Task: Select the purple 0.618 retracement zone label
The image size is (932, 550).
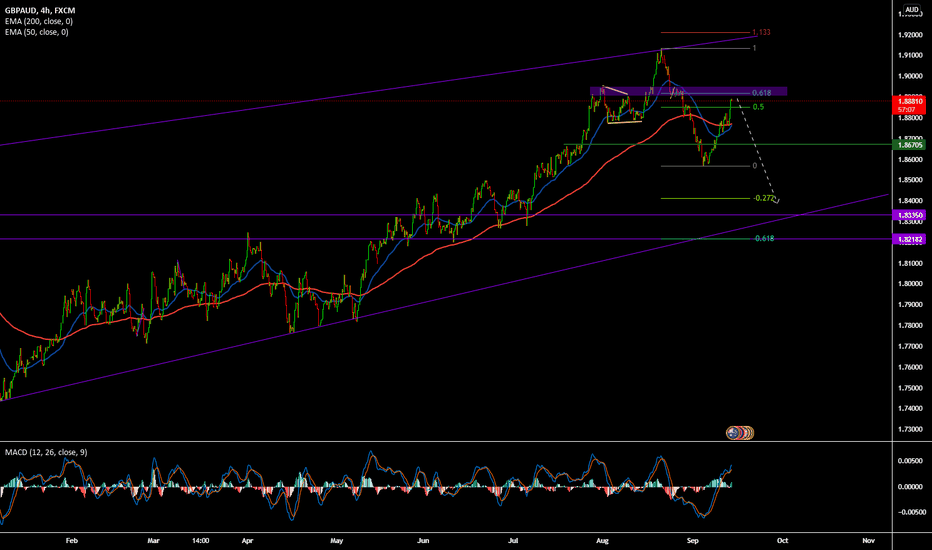Action: tap(761, 93)
